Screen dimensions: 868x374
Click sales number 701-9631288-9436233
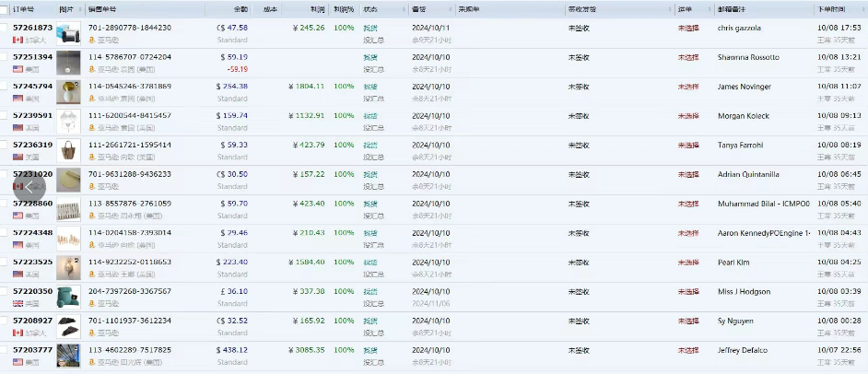pyautogui.click(x=130, y=174)
